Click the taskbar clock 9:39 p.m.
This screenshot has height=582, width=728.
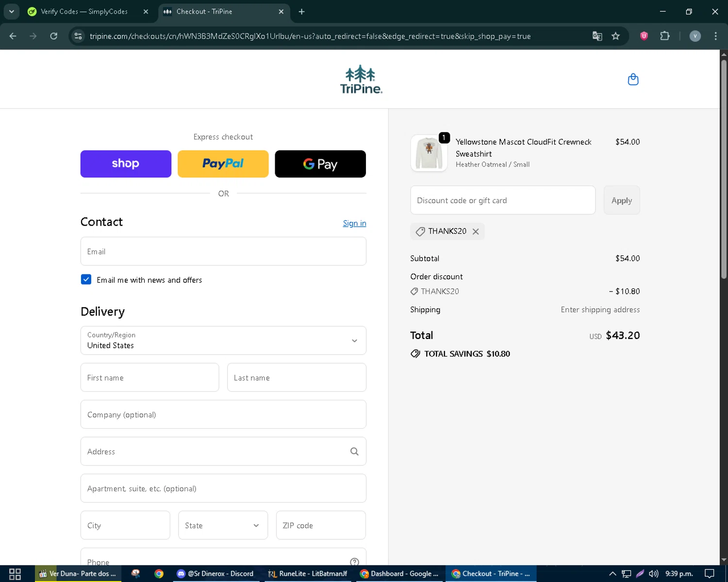pos(679,574)
